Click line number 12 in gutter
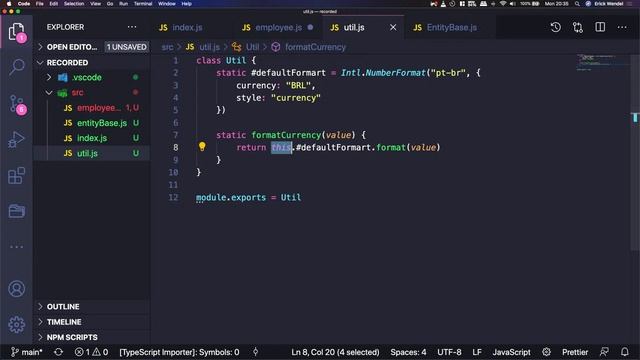 pos(173,197)
